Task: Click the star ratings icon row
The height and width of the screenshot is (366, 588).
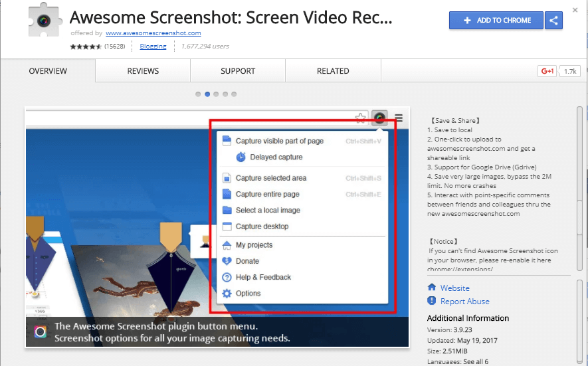Action: (x=86, y=46)
